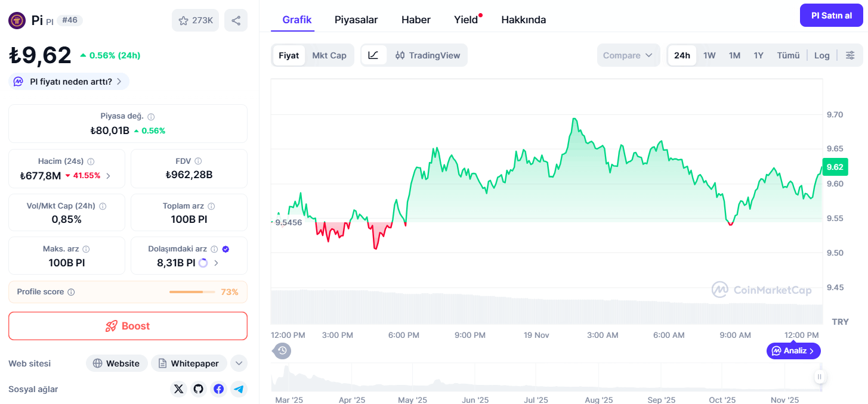Open chart settings sliders icon

click(x=850, y=55)
